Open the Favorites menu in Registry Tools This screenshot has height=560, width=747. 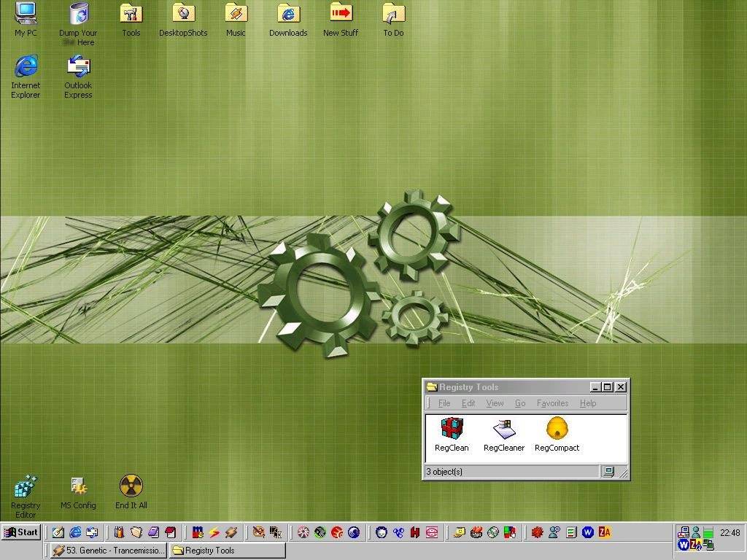552,403
